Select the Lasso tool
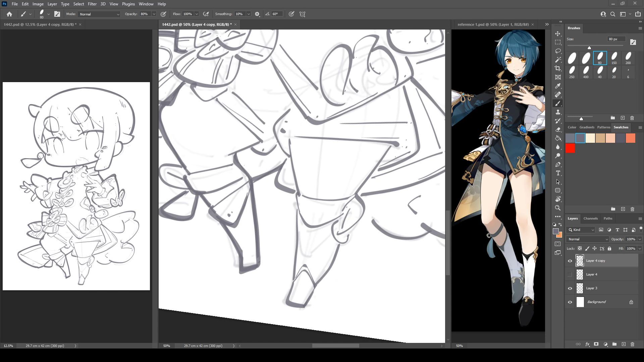644x362 pixels. [558, 51]
